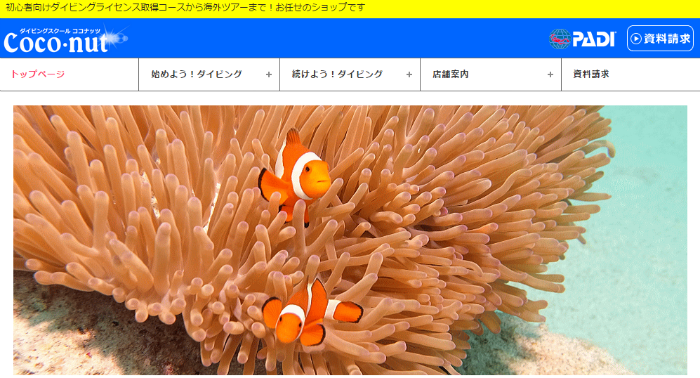Expand the plus next to 店舗案内

coord(550,75)
